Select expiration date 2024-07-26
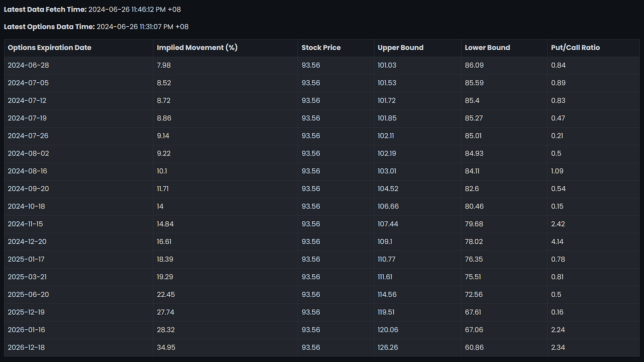This screenshot has width=644, height=362. (x=28, y=136)
